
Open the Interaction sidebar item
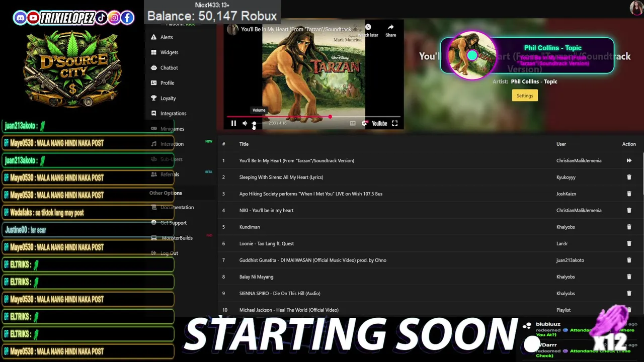(172, 144)
